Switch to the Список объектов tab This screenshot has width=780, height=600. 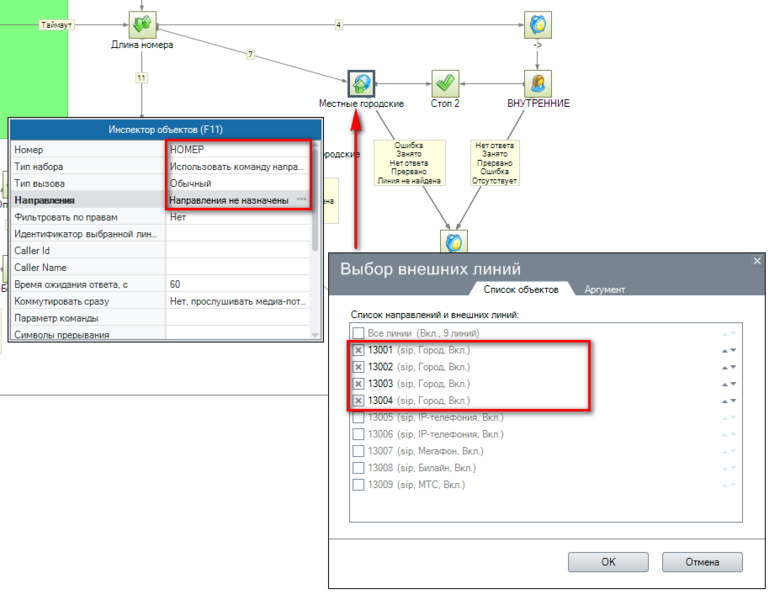521,289
